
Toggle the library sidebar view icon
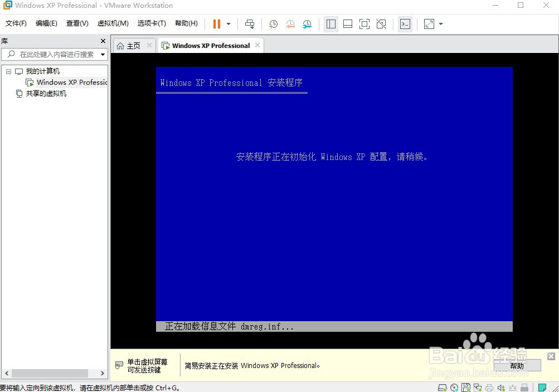[331, 24]
